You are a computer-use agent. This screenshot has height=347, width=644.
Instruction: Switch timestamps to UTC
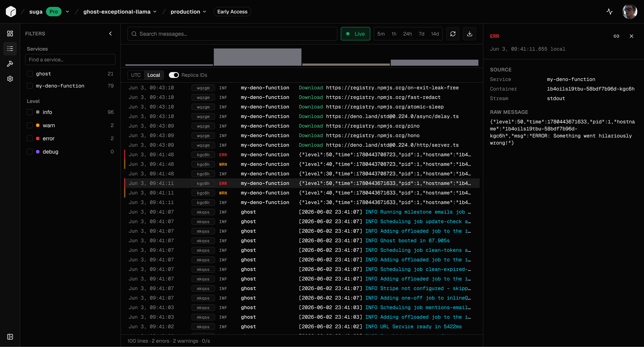coord(136,75)
